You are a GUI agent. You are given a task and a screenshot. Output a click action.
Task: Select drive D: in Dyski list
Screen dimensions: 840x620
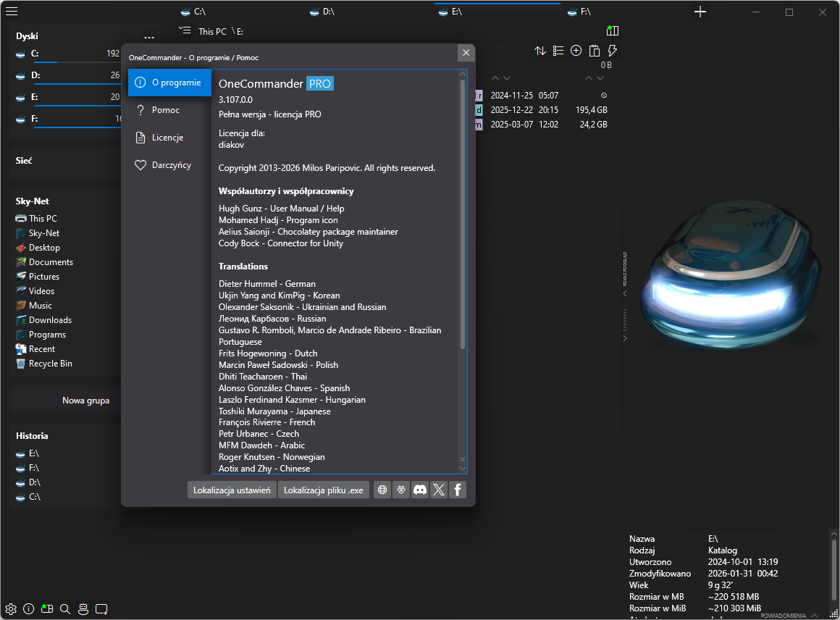click(x=68, y=75)
